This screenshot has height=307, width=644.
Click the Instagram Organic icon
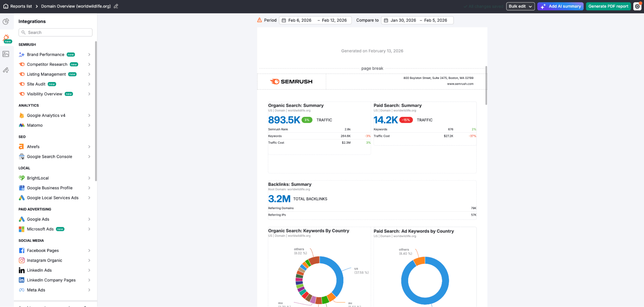tap(22, 260)
